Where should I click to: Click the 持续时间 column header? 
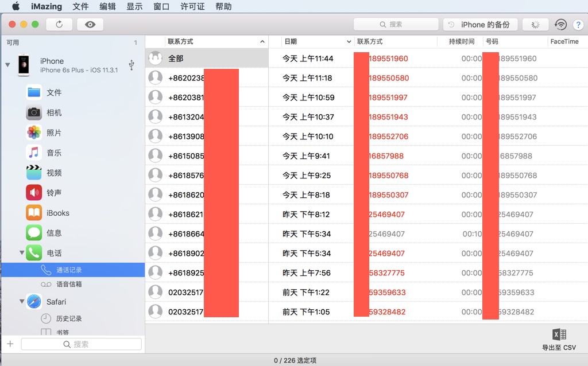click(x=462, y=41)
